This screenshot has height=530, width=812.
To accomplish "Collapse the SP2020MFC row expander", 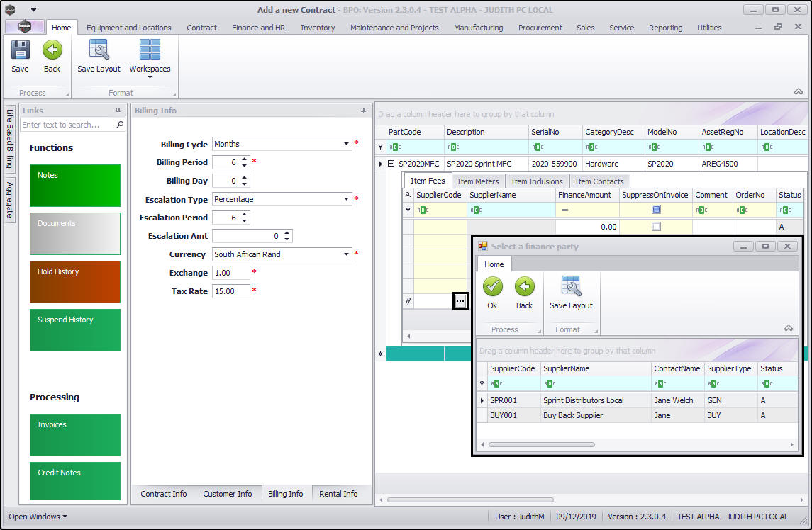I will (x=391, y=164).
